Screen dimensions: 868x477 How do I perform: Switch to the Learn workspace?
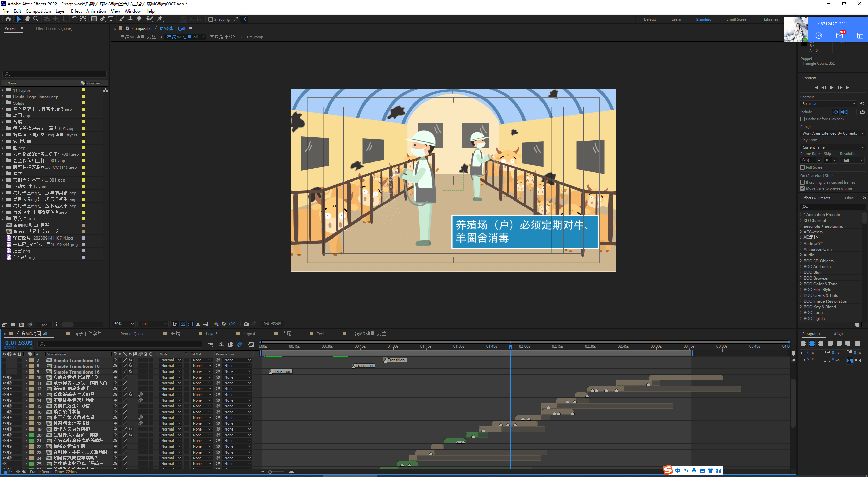(676, 19)
